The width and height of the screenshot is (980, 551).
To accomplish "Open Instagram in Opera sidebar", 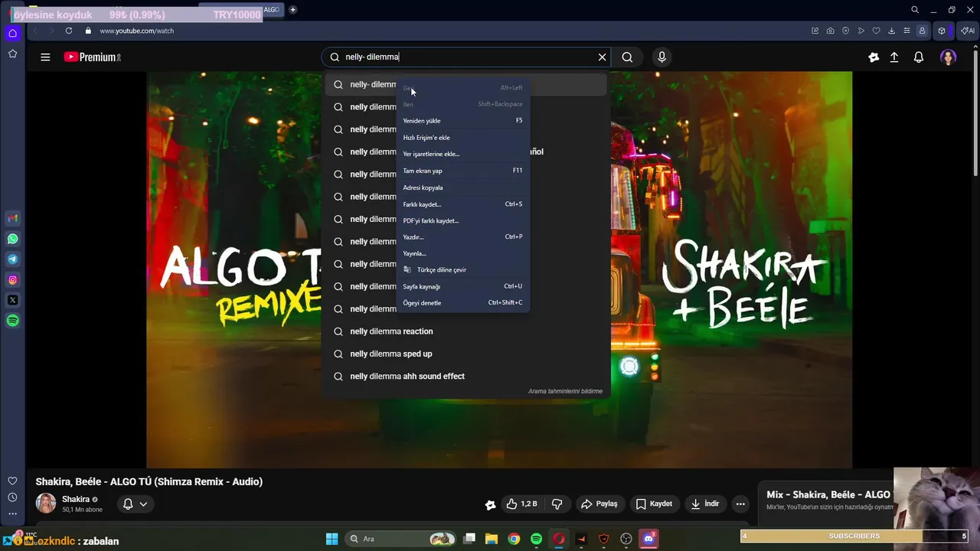I will coord(12,280).
